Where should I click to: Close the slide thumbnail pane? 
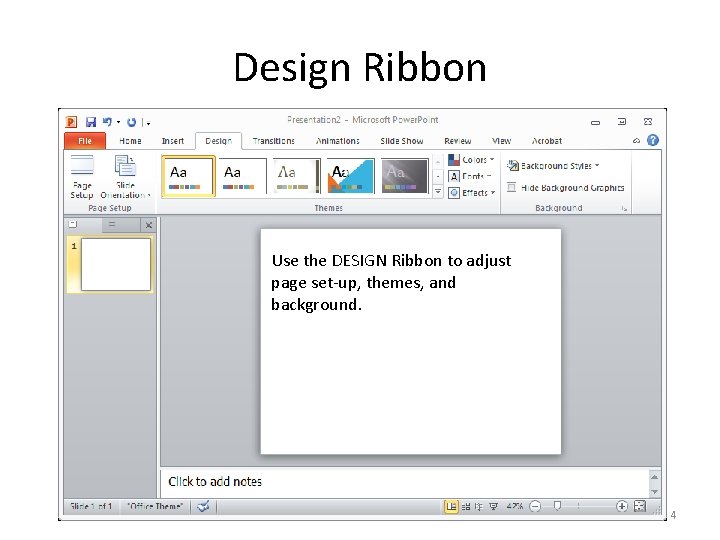(149, 225)
